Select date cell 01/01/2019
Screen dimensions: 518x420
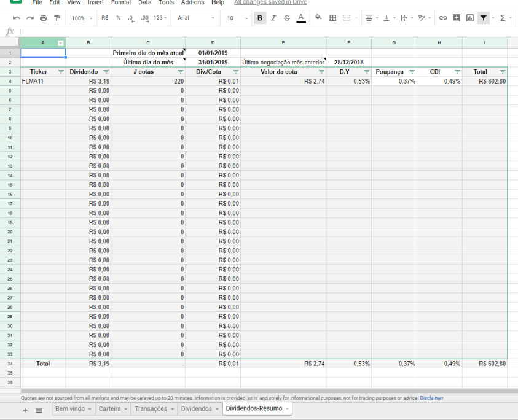coord(213,53)
